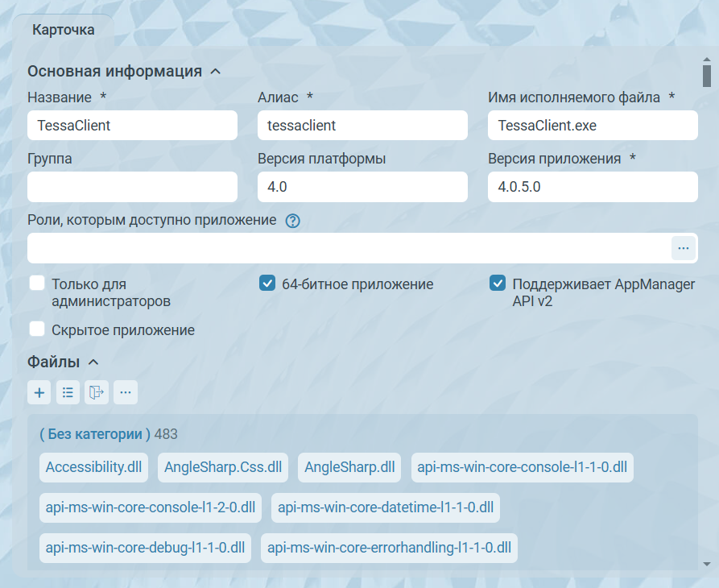Open the files three-dots menu icon
This screenshot has height=588, width=719.
click(x=126, y=392)
